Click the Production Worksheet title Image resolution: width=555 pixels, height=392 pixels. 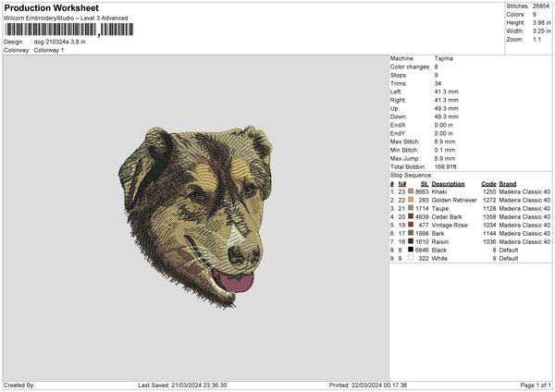pyautogui.click(x=51, y=7)
